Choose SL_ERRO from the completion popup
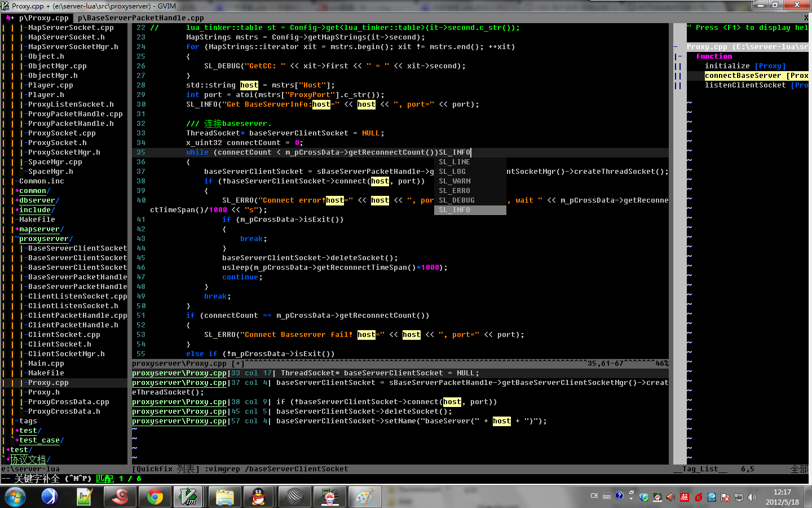The width and height of the screenshot is (812, 508). point(470,191)
